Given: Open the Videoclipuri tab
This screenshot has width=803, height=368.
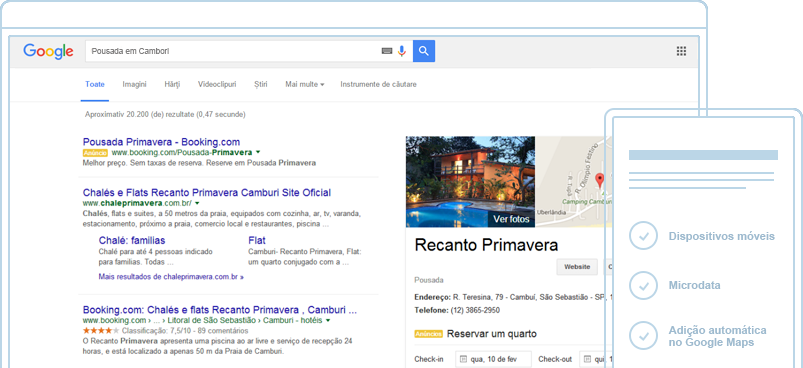Looking at the screenshot, I should click(217, 84).
